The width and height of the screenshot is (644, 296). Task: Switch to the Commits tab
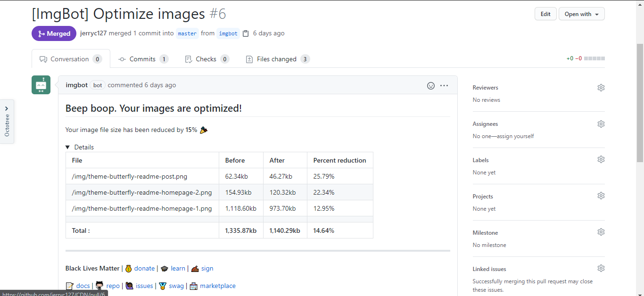coord(143,59)
